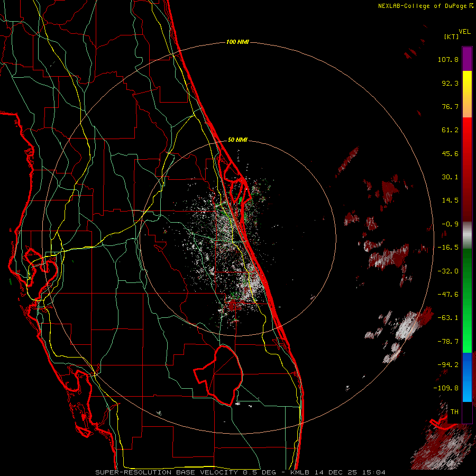Click the -32.0 legend value
This screenshot has height=476, width=476.
(x=448, y=271)
